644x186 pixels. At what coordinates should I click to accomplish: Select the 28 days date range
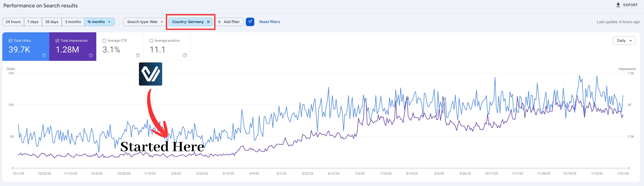point(52,22)
